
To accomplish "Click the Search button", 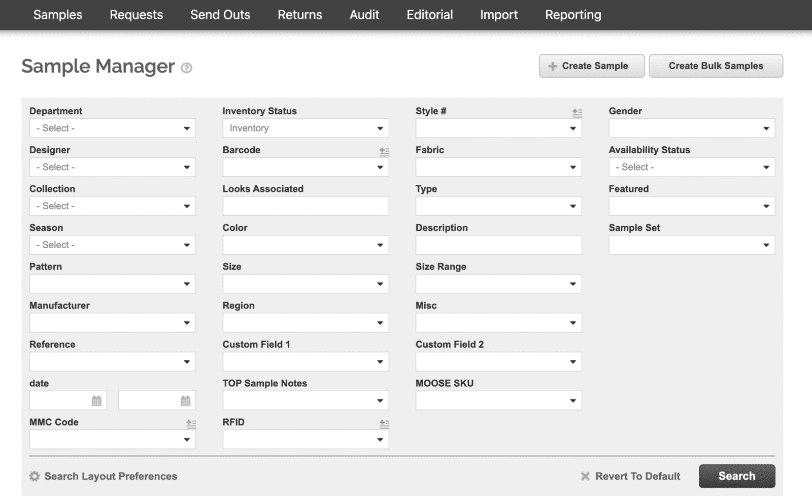I will click(737, 476).
